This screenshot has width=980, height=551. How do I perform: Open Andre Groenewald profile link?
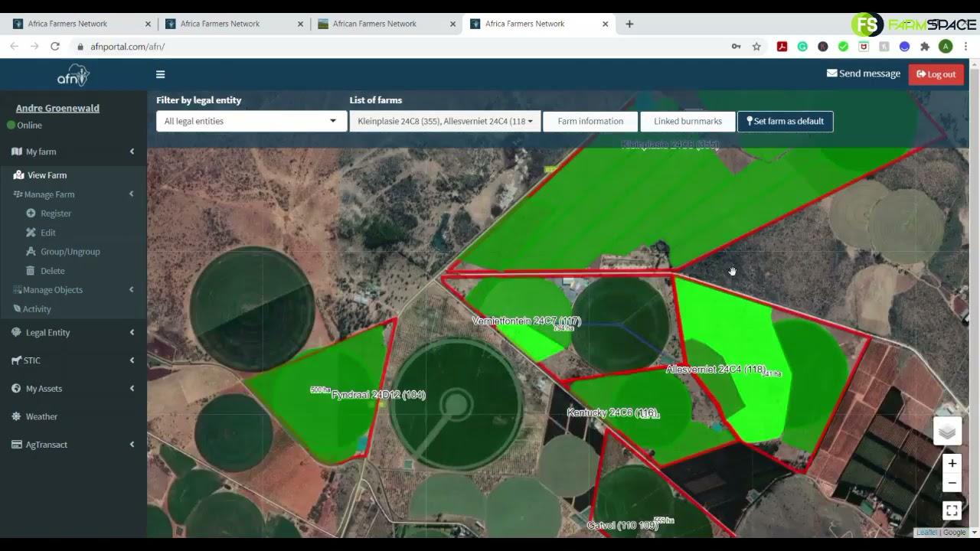(57, 108)
